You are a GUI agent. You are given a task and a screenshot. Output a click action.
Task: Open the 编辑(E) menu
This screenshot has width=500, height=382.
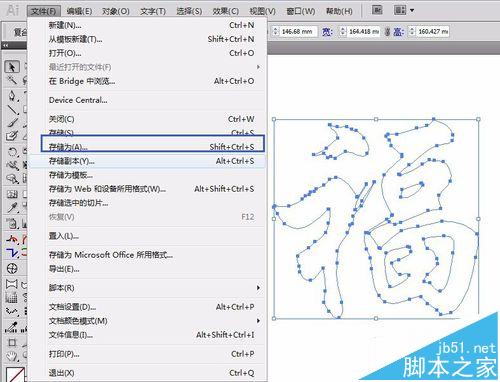tap(79, 11)
